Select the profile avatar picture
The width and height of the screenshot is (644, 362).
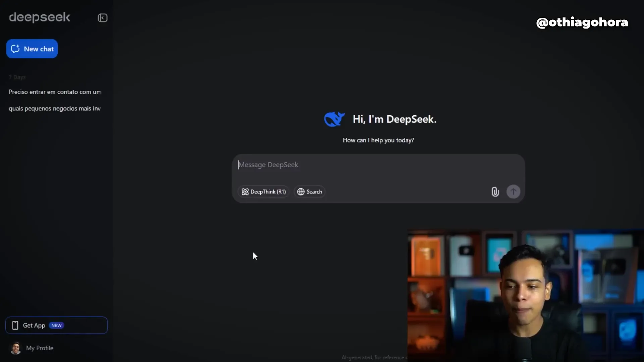(15, 348)
